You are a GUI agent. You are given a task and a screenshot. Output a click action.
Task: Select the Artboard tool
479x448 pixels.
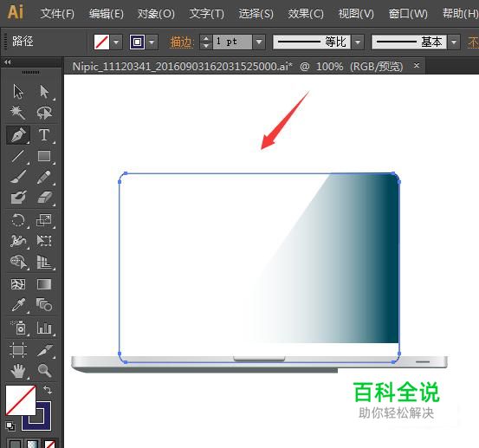pyautogui.click(x=18, y=350)
